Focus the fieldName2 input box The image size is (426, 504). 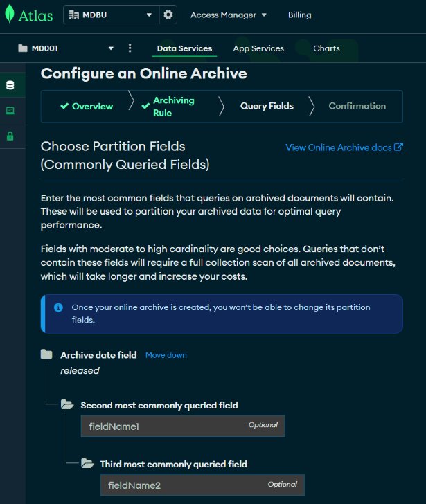(202, 485)
